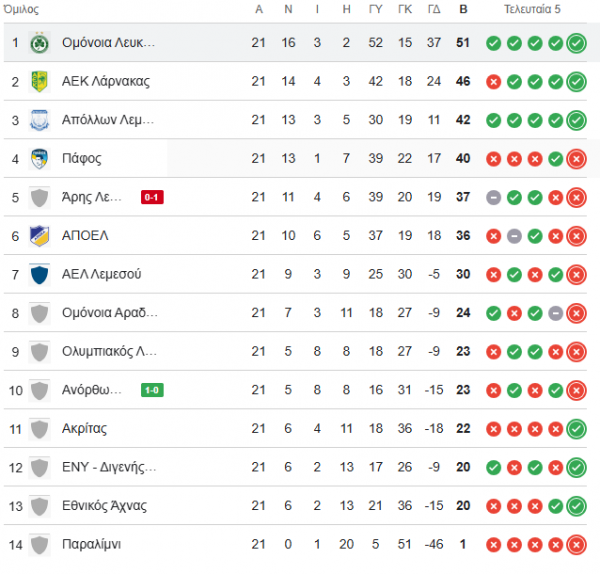Open the ΕΝΥ - Διγενής team link

[x=109, y=467]
